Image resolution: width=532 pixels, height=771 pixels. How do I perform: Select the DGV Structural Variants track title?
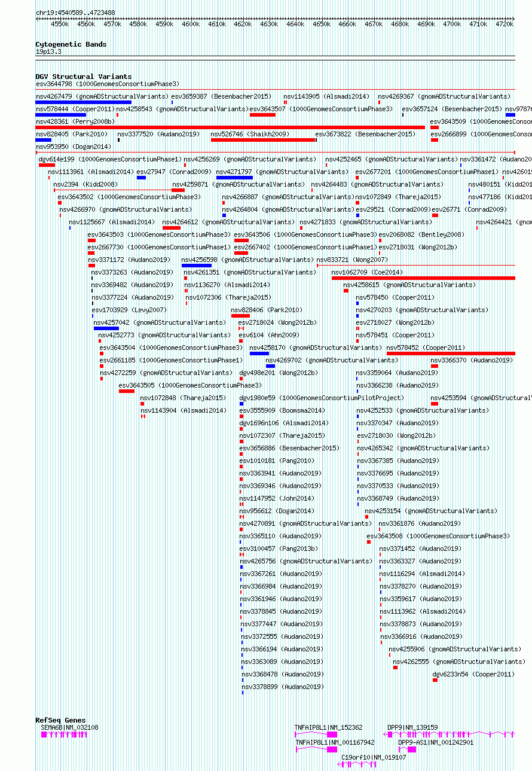[x=84, y=77]
